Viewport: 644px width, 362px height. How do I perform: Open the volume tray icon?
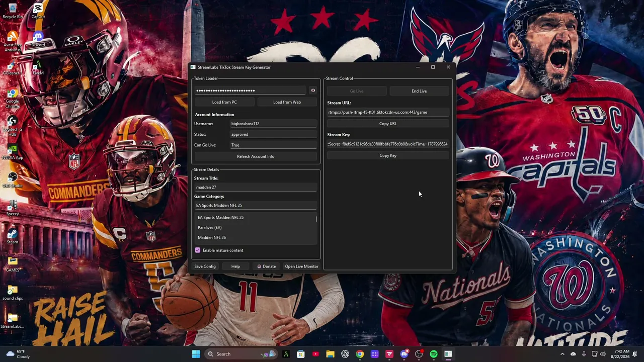pos(603,354)
